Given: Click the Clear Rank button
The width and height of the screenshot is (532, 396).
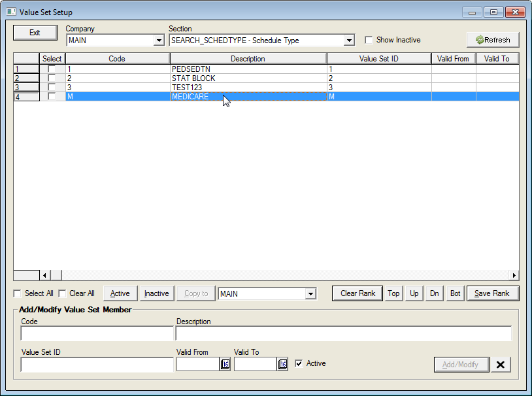Looking at the screenshot, I should (357, 293).
